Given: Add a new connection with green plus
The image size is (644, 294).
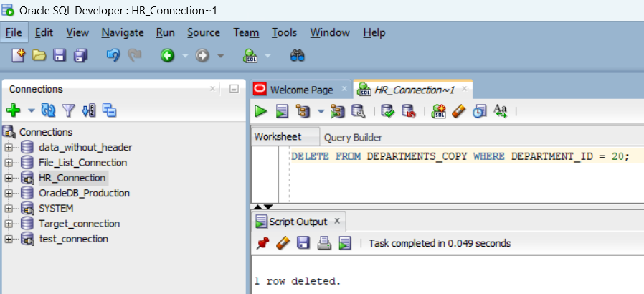Looking at the screenshot, I should click(x=14, y=110).
